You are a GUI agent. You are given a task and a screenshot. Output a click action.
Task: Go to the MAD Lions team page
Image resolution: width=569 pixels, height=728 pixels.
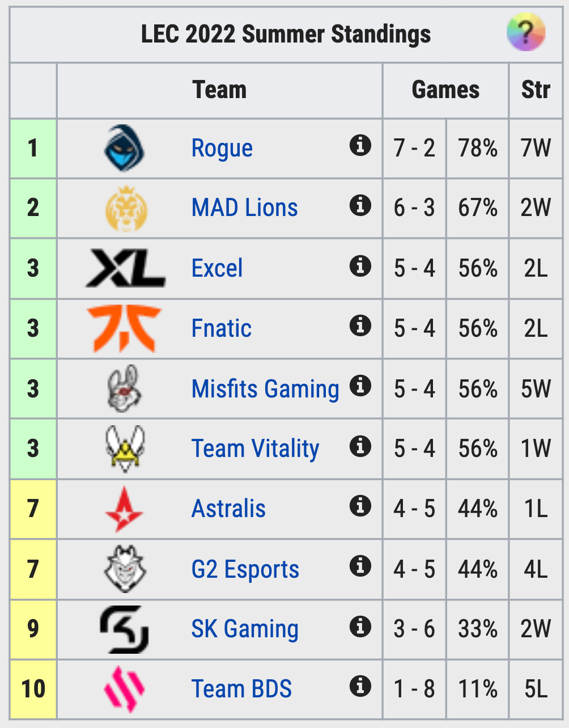pyautogui.click(x=245, y=208)
